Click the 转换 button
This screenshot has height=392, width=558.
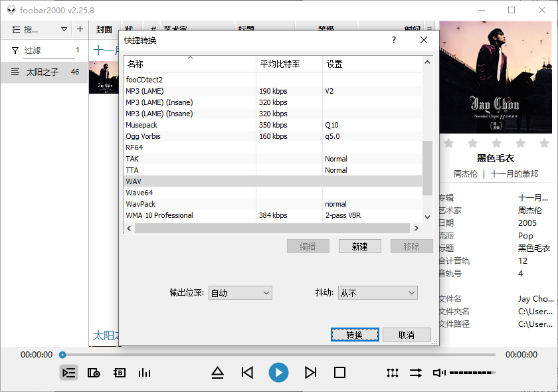click(x=355, y=335)
